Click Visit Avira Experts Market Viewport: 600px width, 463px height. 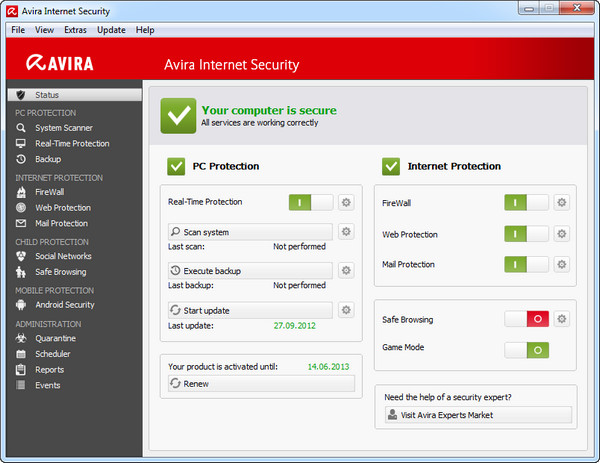pyautogui.click(x=476, y=415)
